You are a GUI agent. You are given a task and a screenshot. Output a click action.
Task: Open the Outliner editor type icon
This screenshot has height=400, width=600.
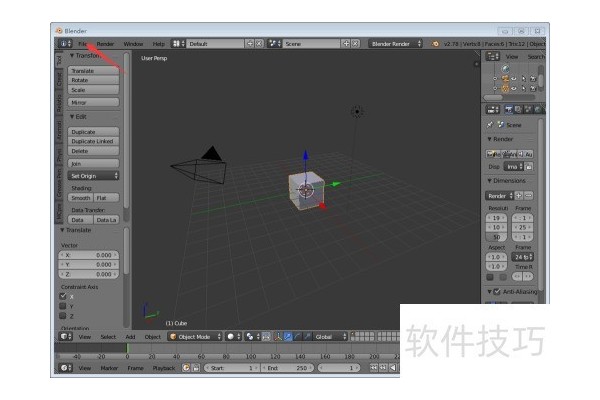coord(492,57)
